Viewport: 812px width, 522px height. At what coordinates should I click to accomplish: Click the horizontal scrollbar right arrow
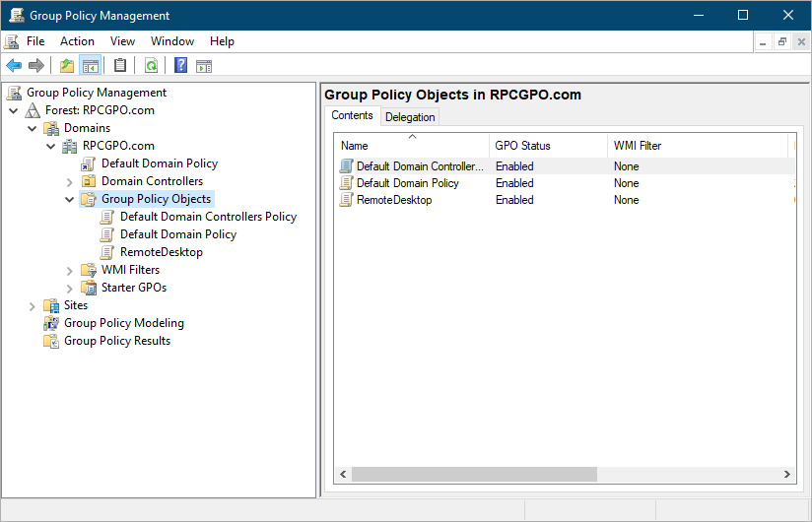click(787, 475)
